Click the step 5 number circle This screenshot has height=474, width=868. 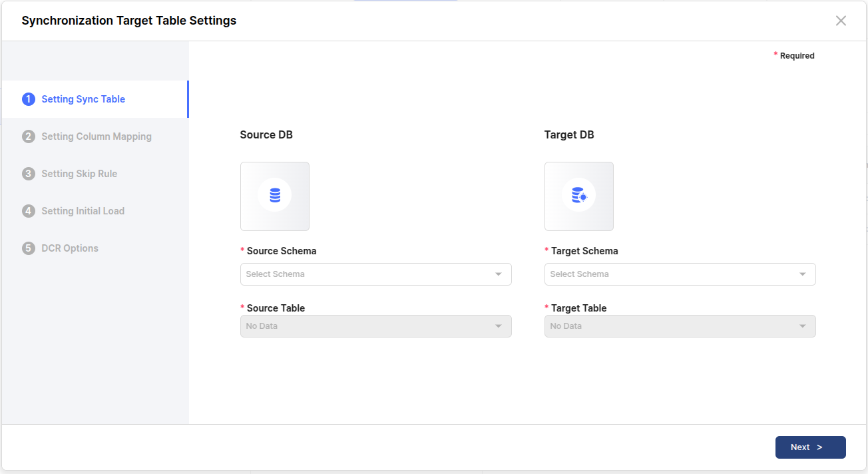[x=28, y=248]
